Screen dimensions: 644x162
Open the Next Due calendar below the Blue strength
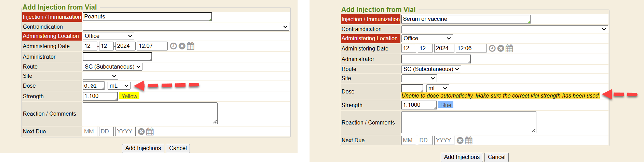469,141
